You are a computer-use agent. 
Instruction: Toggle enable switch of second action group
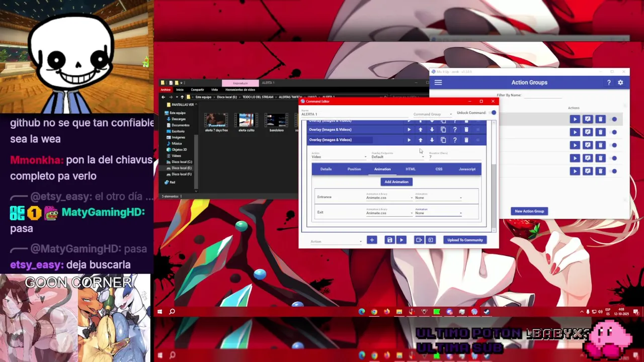point(614,132)
